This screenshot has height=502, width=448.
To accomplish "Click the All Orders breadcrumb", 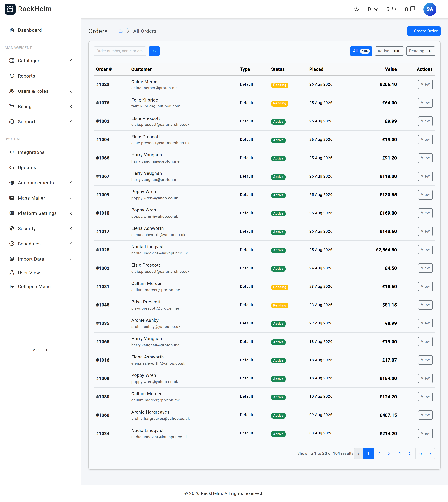I will [145, 31].
